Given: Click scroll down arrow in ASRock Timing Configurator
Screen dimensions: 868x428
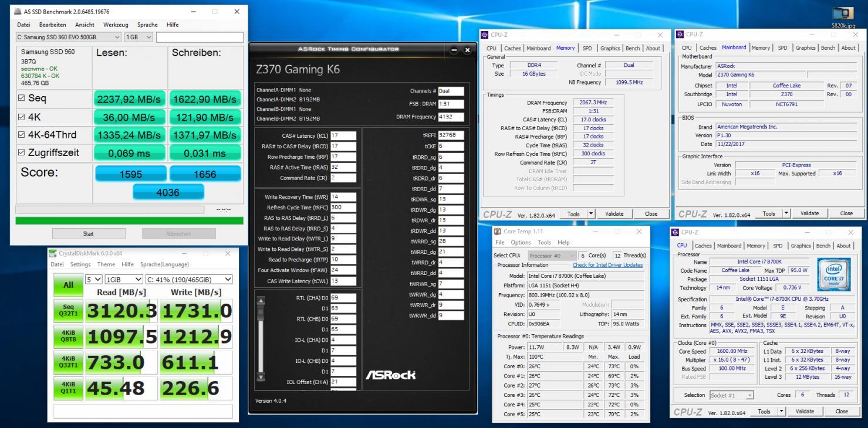Looking at the screenshot, I should point(261,377).
